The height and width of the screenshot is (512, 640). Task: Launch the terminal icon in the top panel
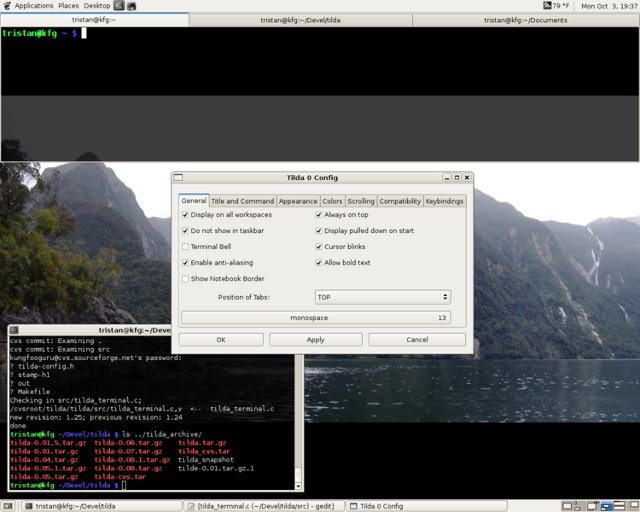(119, 6)
